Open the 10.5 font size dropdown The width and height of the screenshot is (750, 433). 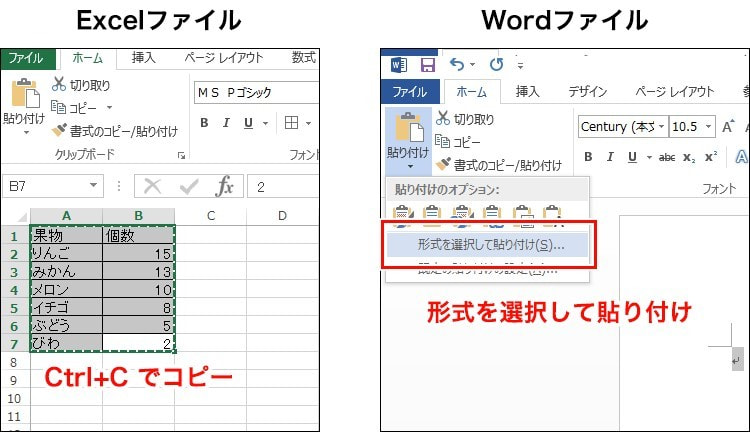coord(709,127)
